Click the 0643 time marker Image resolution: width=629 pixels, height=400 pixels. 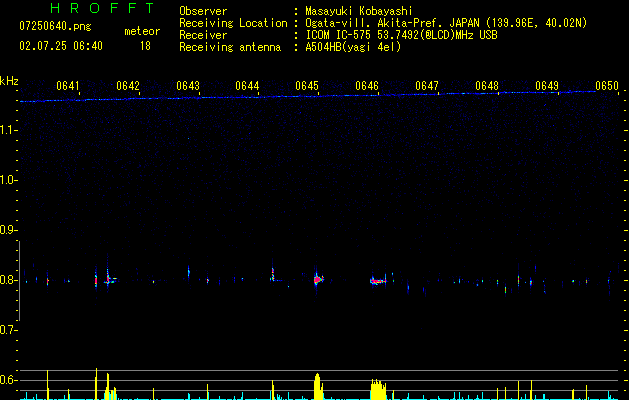pos(188,86)
